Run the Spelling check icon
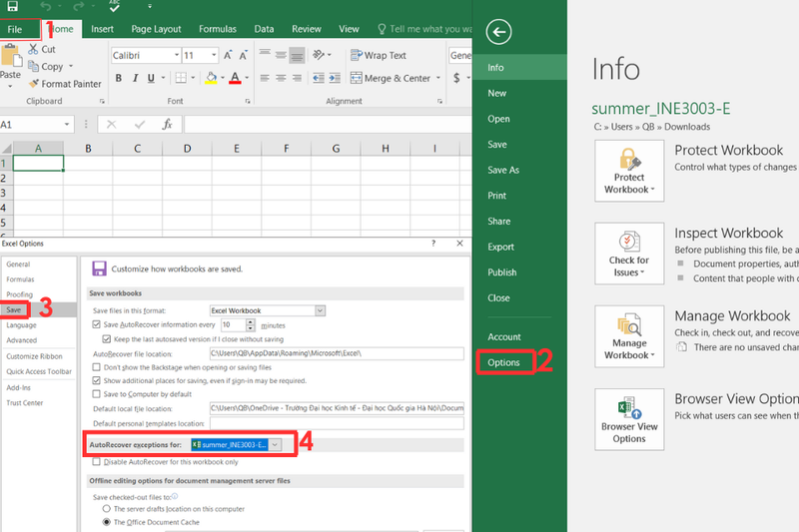Screen dimensions: 799x532 [x=115, y=6]
